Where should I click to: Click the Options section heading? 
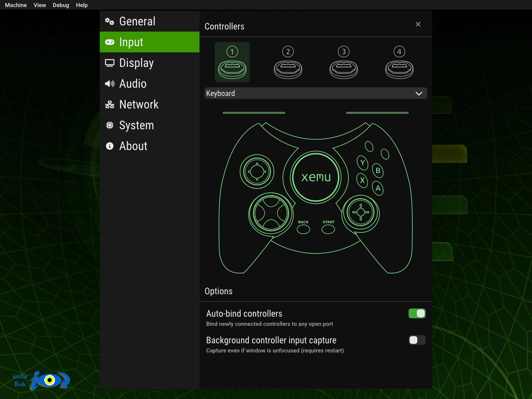[219, 291]
